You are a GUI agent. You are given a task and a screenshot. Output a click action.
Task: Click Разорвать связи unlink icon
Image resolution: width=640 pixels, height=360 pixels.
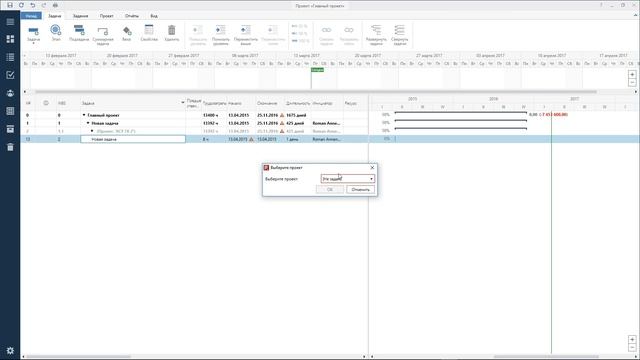pyautogui.click(x=349, y=35)
